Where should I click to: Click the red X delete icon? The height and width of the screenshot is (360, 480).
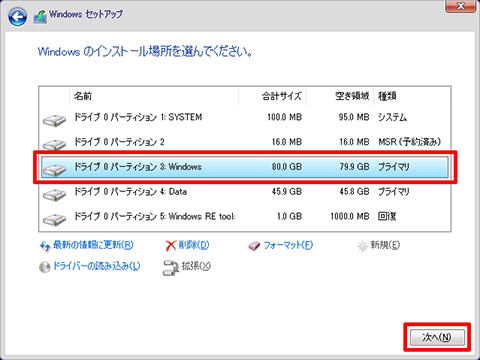coord(170,246)
